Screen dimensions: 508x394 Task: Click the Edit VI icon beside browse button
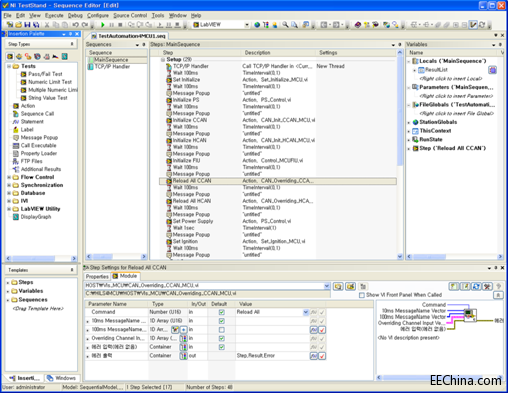tap(350, 286)
